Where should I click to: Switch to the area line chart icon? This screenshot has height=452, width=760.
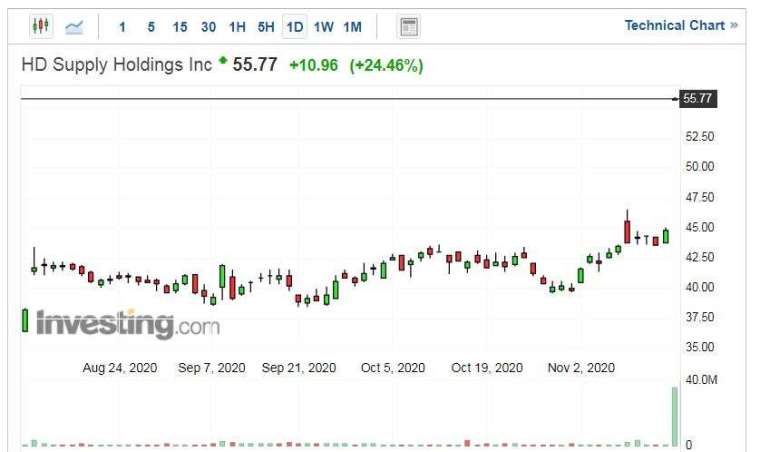coord(74,27)
